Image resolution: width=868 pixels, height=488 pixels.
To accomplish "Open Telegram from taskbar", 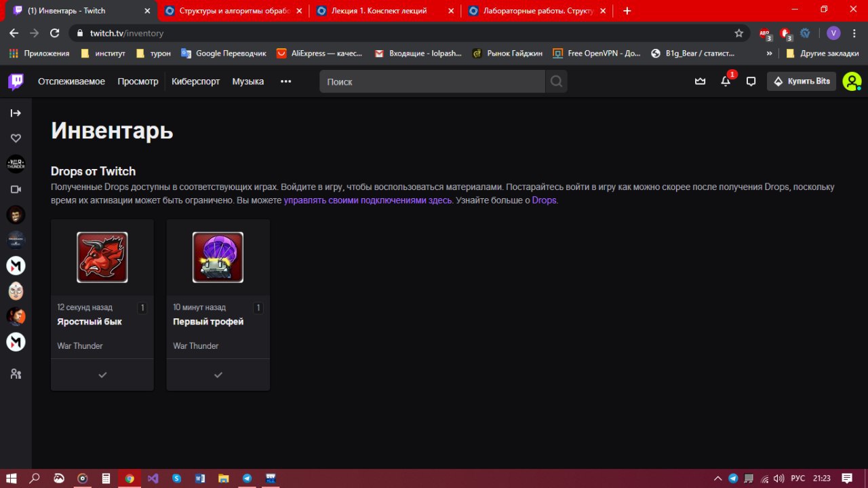I will click(x=247, y=478).
